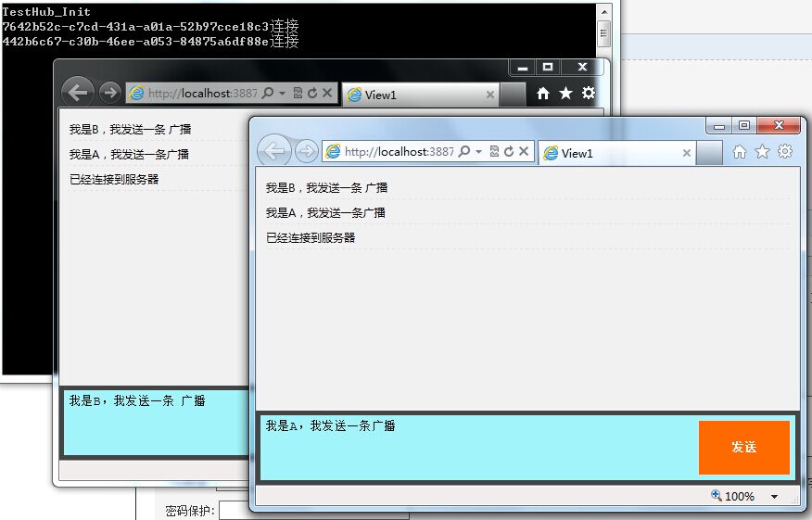Open Favorites star in front browser

(762, 152)
